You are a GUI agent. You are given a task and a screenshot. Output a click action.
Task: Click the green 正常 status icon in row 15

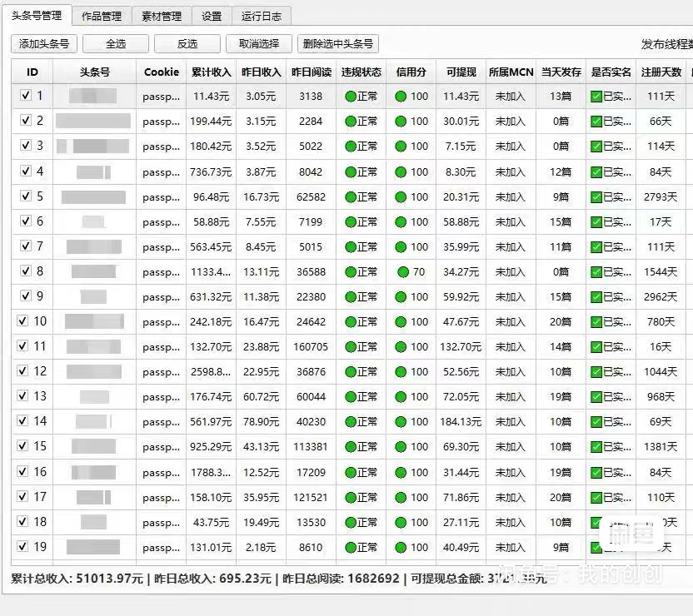pos(351,447)
